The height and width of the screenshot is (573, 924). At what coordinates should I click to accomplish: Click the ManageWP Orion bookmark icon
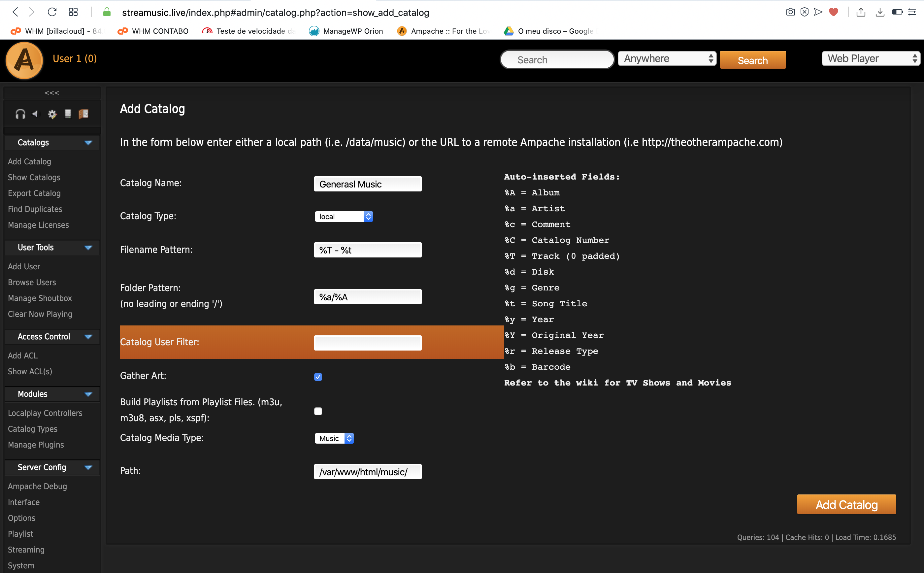coord(314,31)
